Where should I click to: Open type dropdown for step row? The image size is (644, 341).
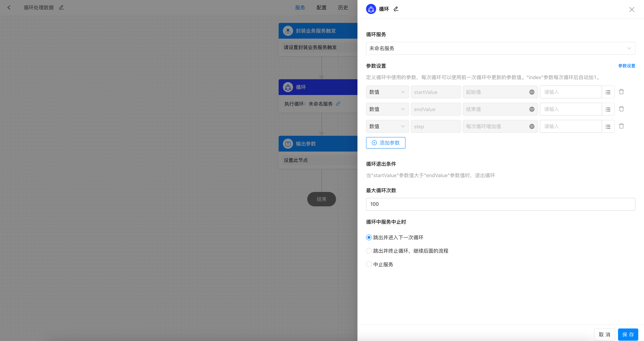[387, 126]
